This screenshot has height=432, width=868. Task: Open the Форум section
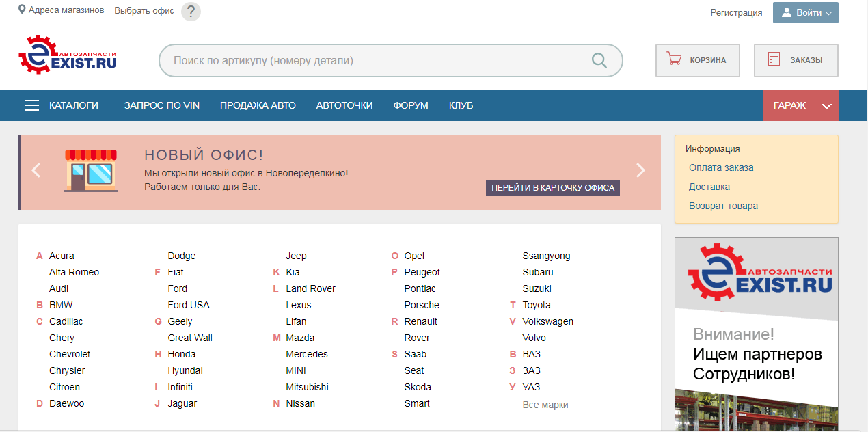(x=411, y=105)
